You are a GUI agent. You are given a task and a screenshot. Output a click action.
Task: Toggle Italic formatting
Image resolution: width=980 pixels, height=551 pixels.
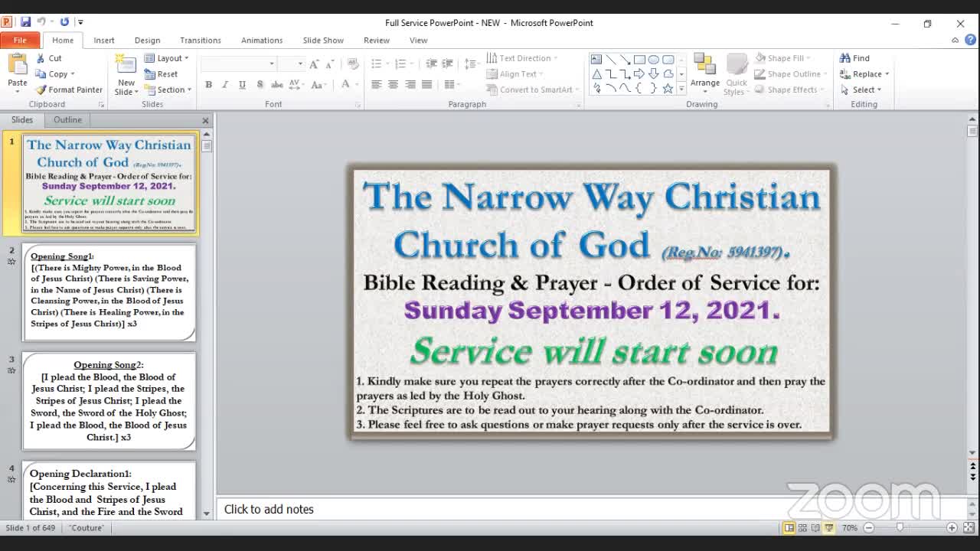pyautogui.click(x=225, y=84)
